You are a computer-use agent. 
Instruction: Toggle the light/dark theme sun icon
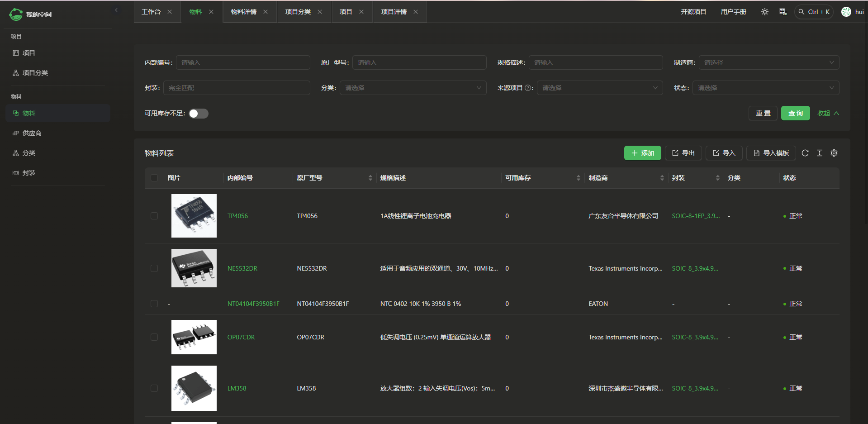click(x=764, y=12)
